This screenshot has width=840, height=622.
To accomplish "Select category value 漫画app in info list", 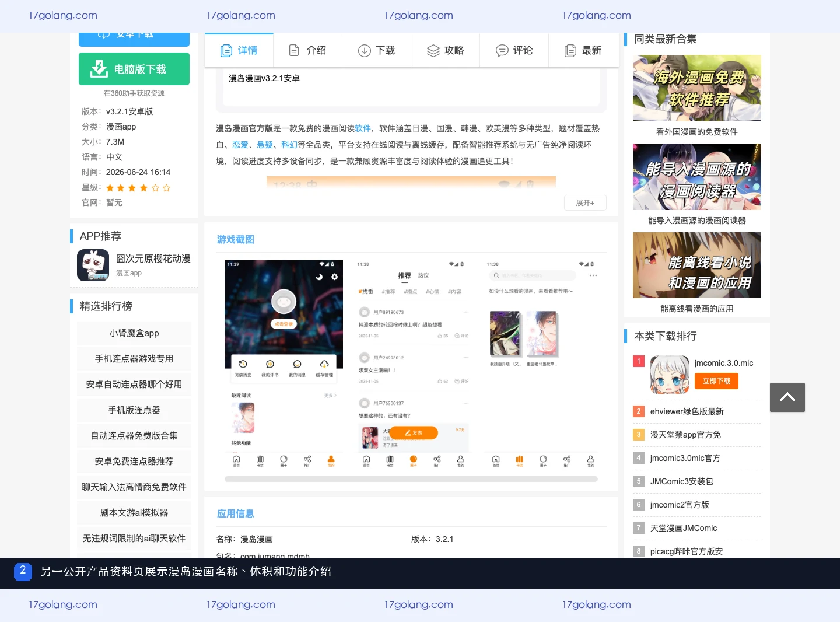I will click(121, 127).
